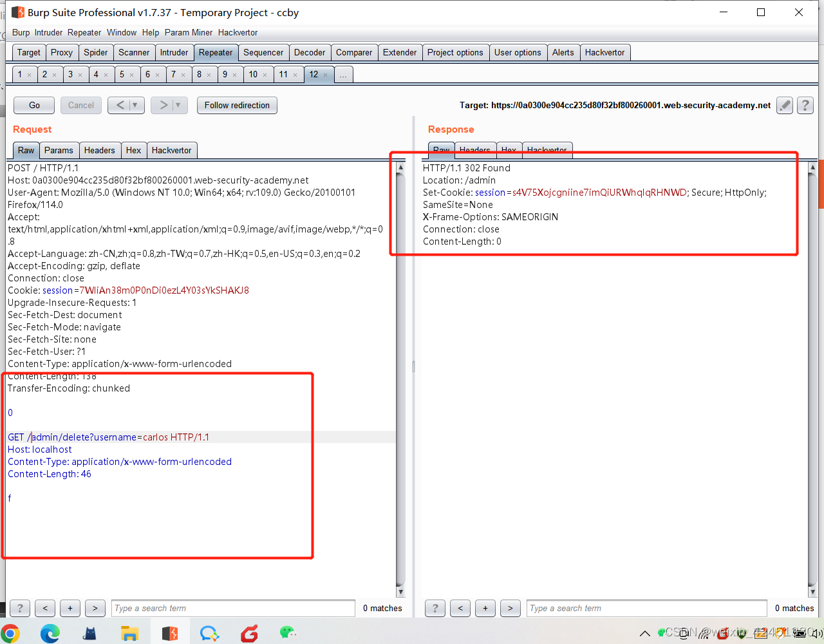824x644 pixels.
Task: Open history dropdown next to forward arrow
Action: coord(178,105)
